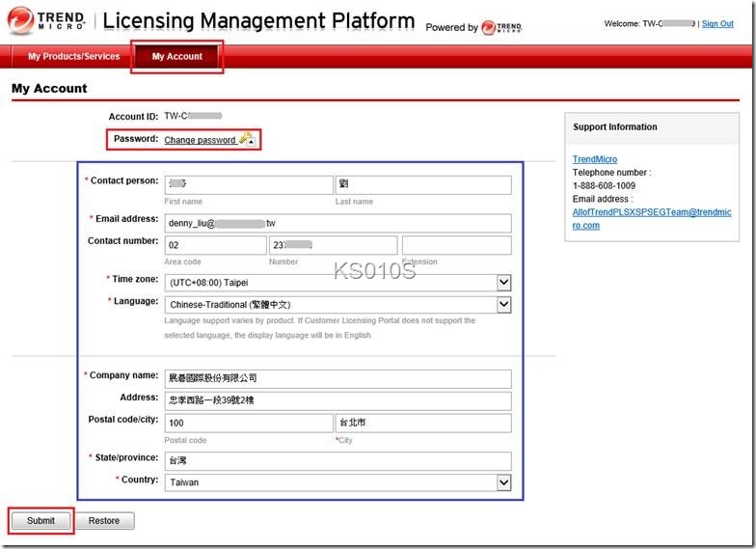Select the My Account tab
Screen dimensions: 756x549
point(177,56)
